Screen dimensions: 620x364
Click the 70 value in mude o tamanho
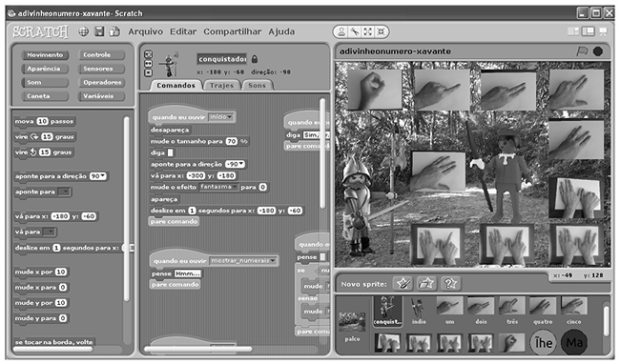(x=232, y=141)
